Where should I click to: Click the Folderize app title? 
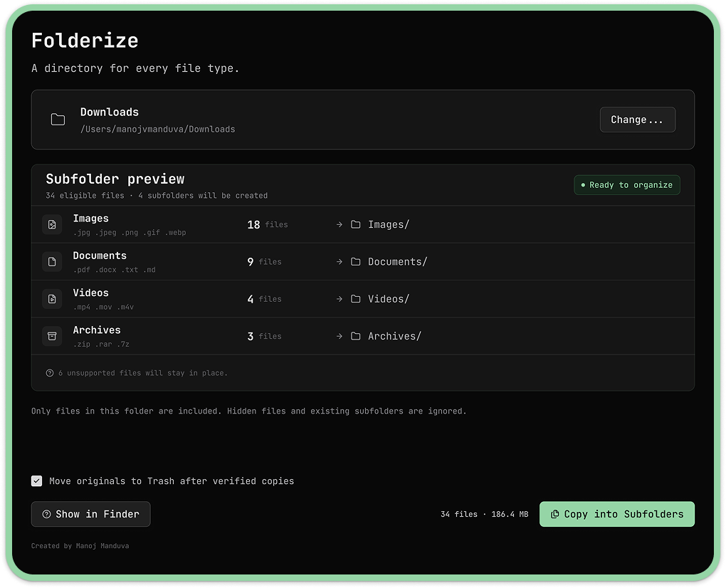pos(85,41)
